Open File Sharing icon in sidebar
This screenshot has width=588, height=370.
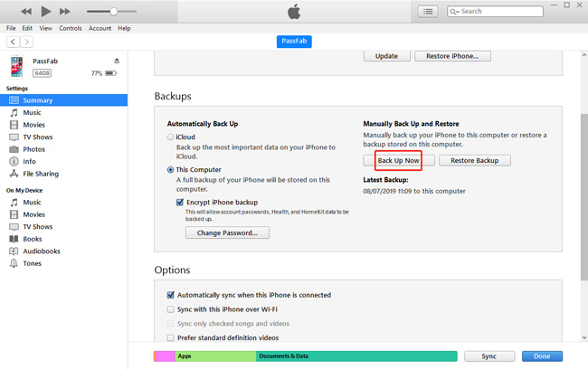point(14,174)
